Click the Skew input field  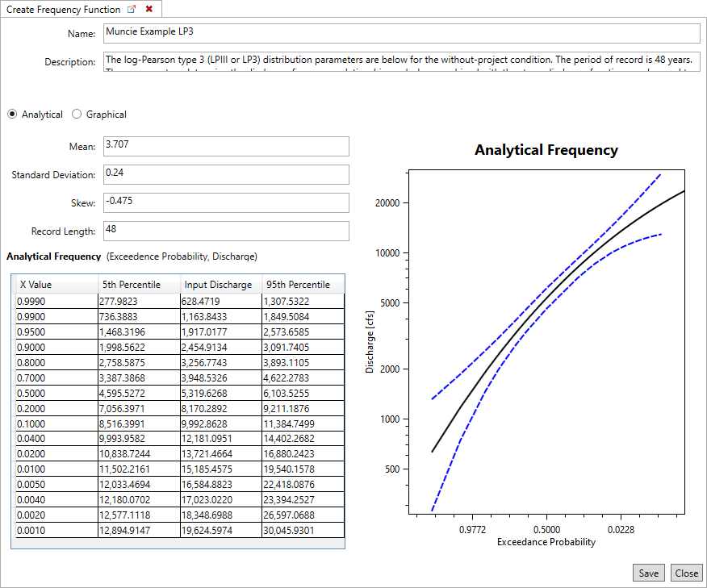[226, 202]
